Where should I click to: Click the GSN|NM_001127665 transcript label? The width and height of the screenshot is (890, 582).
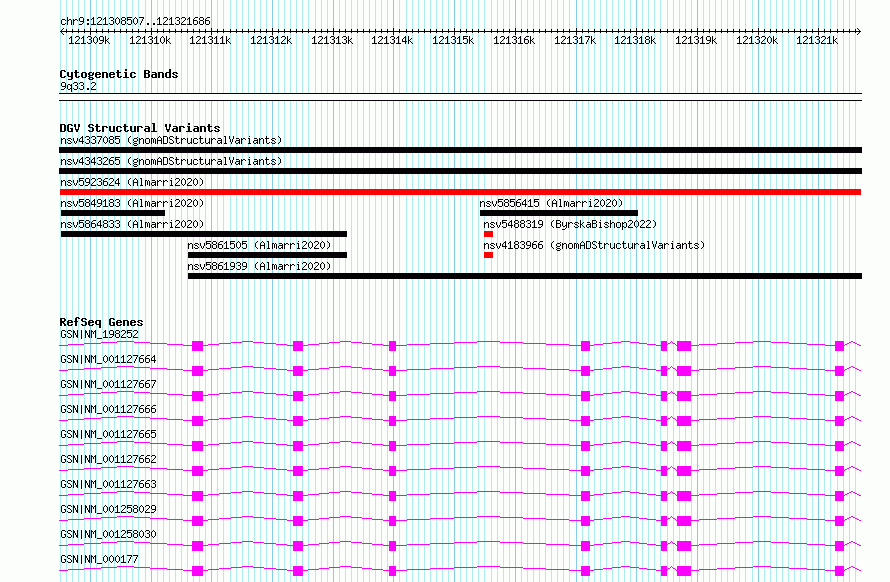point(108,434)
